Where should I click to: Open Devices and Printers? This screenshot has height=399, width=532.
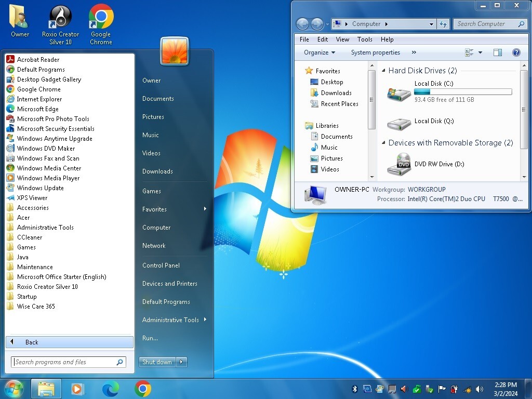[x=170, y=284]
